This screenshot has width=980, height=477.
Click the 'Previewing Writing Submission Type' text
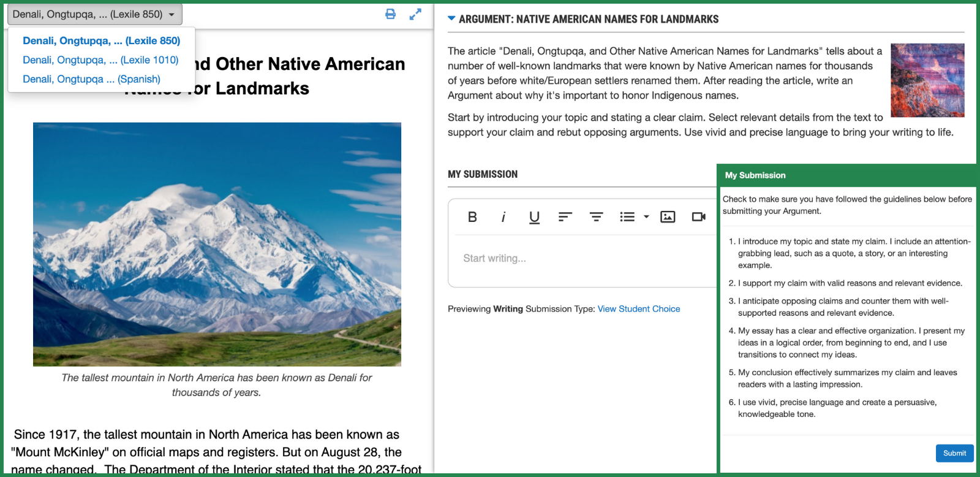tap(521, 309)
